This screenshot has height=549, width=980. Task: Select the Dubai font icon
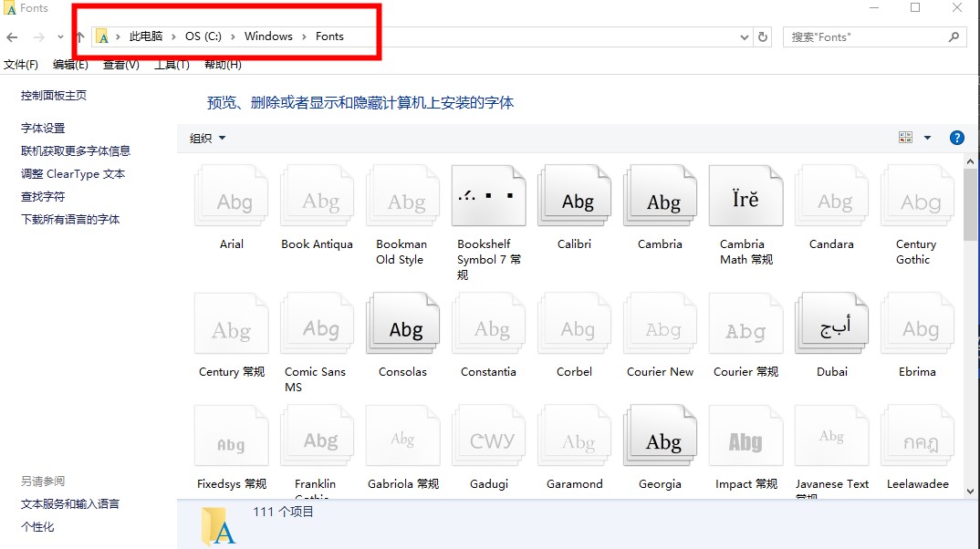(832, 323)
